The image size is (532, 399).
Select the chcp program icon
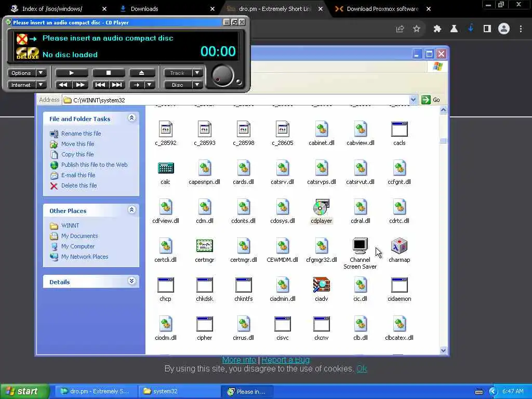tap(166, 285)
